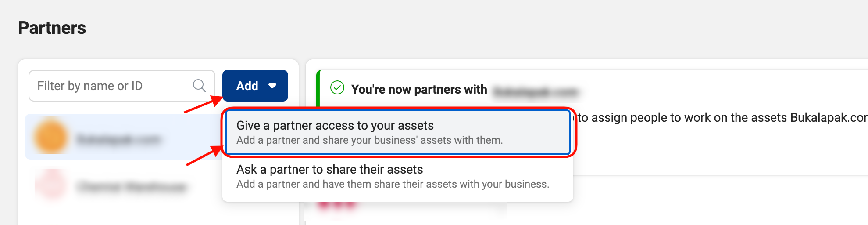Image resolution: width=868 pixels, height=225 pixels.
Task: Click the orange avatar of the first partner
Action: pyautogui.click(x=51, y=137)
